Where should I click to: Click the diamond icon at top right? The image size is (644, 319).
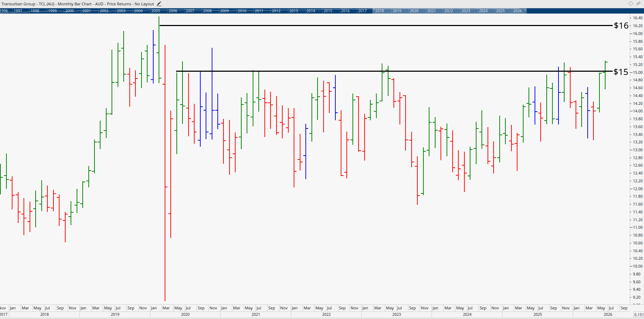coord(631,4)
